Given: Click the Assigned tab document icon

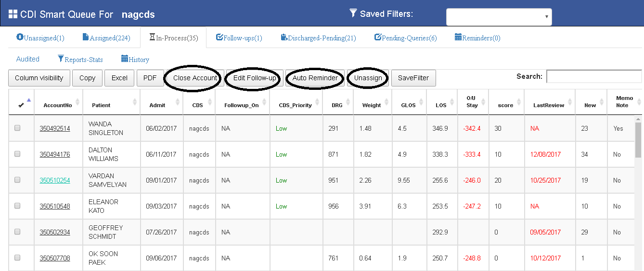Looking at the screenshot, I should (86, 37).
